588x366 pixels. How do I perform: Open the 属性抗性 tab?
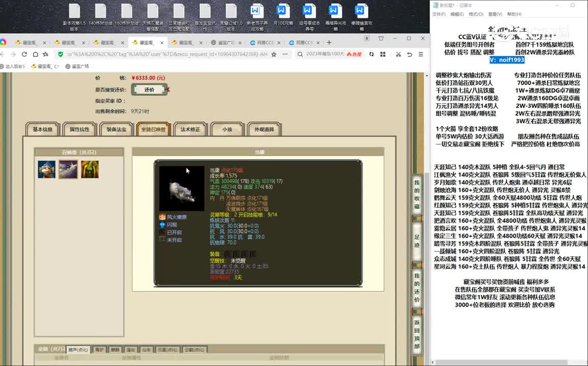coord(79,129)
